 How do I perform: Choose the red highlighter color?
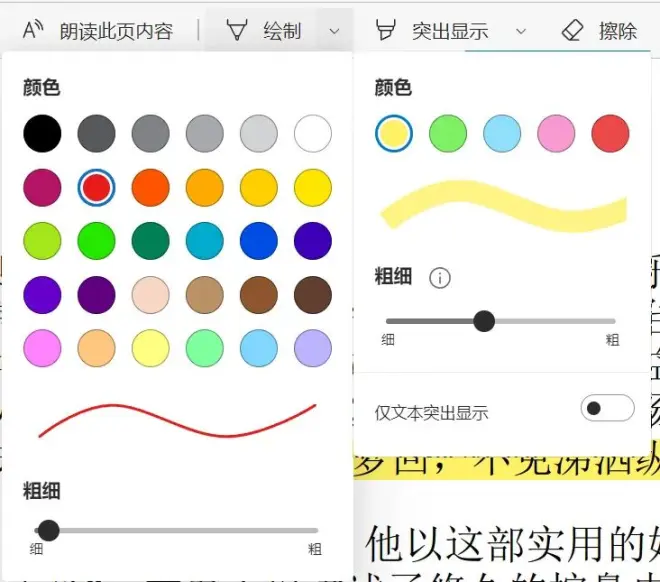pos(610,133)
